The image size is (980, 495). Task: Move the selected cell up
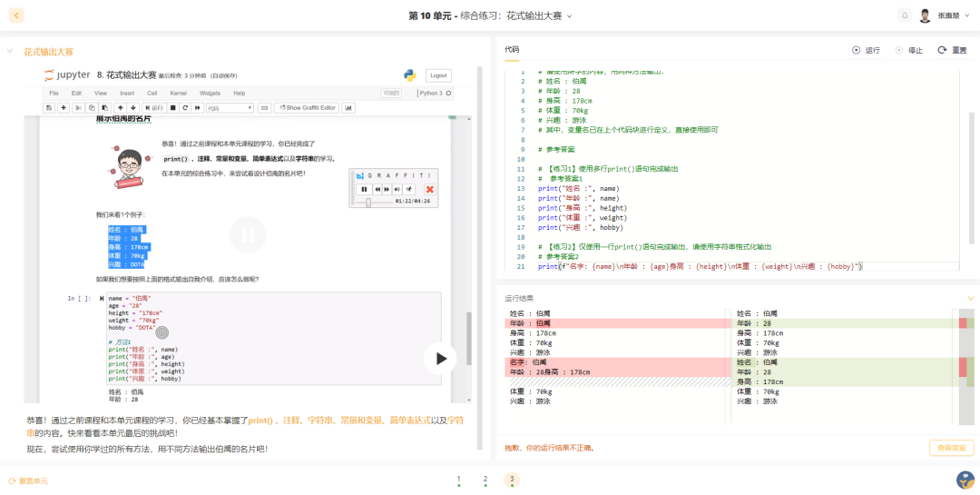point(121,108)
